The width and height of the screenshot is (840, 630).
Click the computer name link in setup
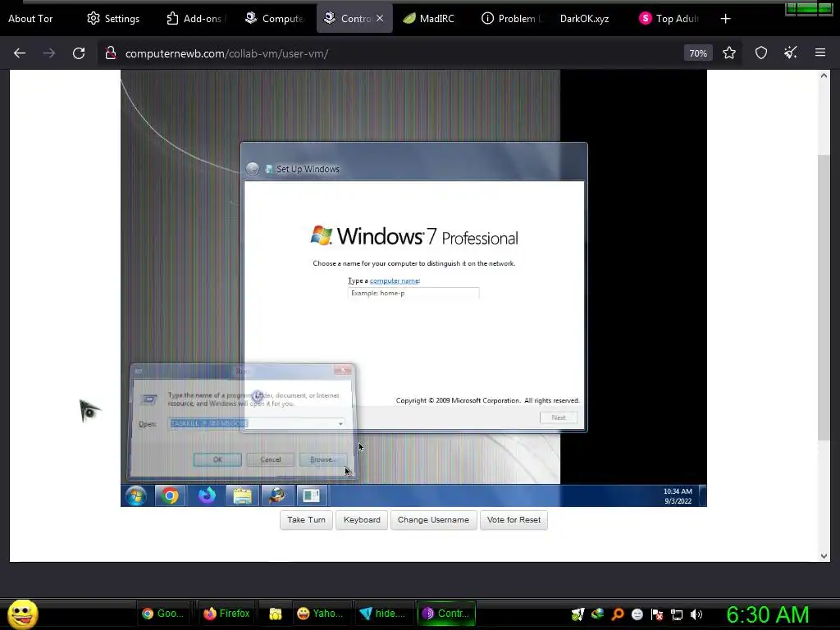pos(395,281)
